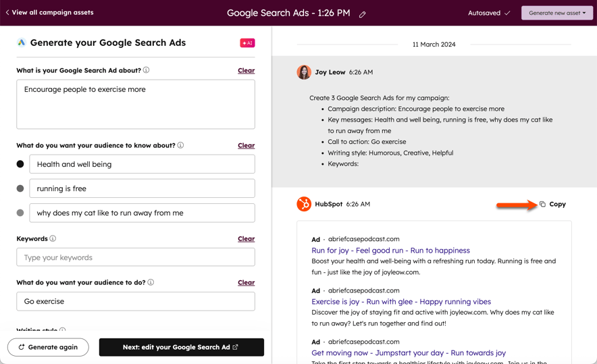Click the AI badge in the form header
The image size is (597, 364).
point(247,43)
